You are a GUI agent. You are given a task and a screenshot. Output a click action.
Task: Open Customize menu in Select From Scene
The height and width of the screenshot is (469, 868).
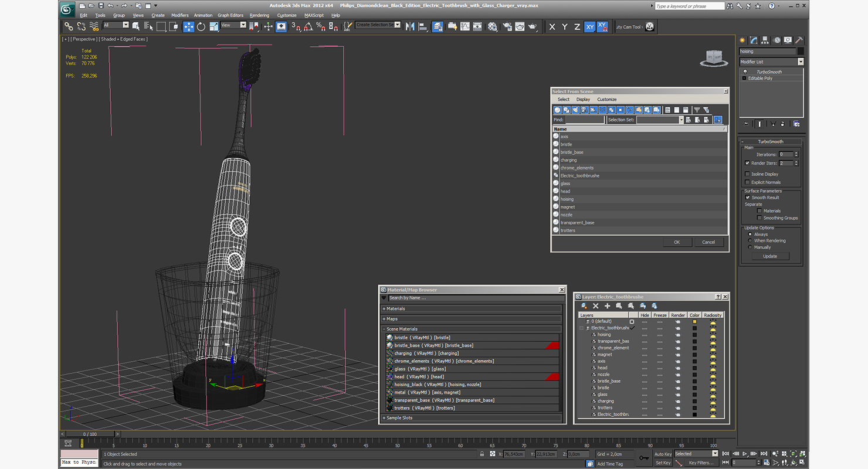click(607, 100)
